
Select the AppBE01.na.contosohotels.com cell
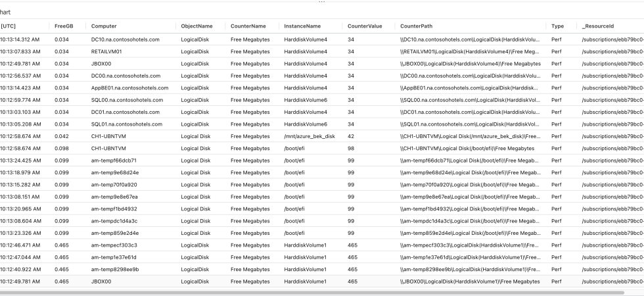tap(130, 87)
